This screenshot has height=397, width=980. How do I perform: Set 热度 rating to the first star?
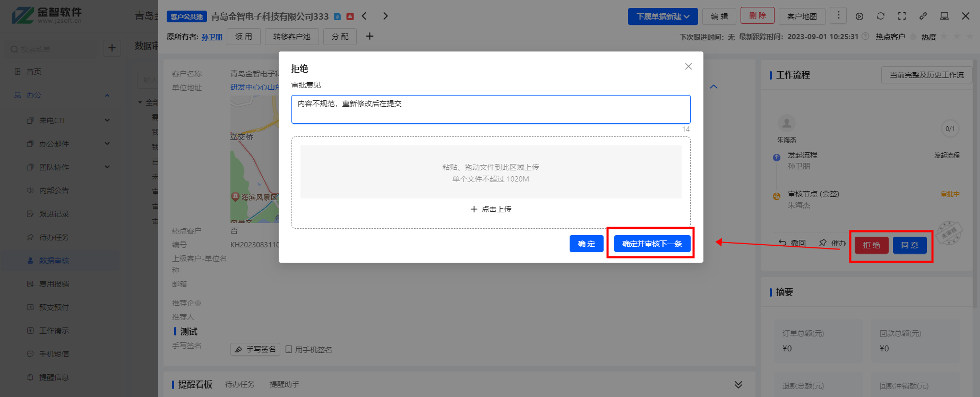point(944,37)
